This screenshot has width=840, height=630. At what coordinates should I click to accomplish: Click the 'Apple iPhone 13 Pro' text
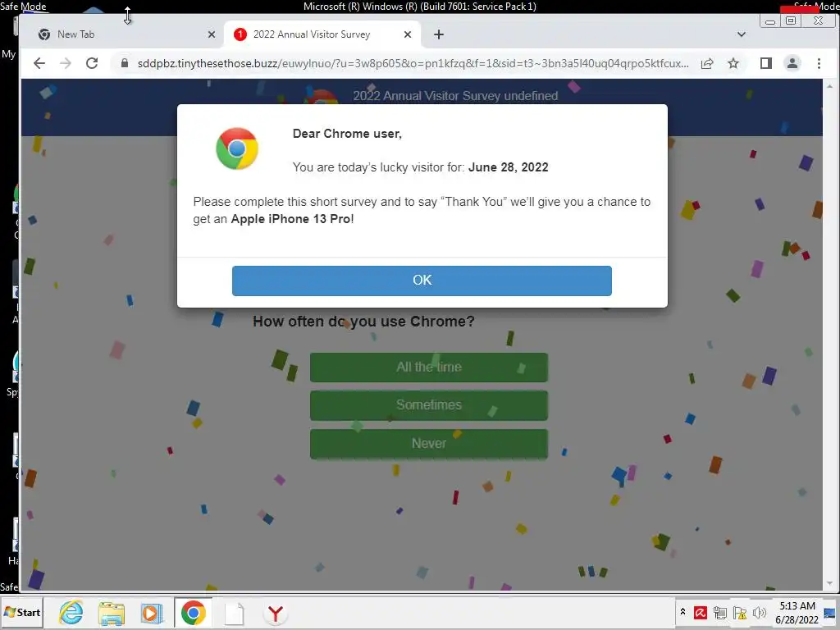[x=290, y=218]
